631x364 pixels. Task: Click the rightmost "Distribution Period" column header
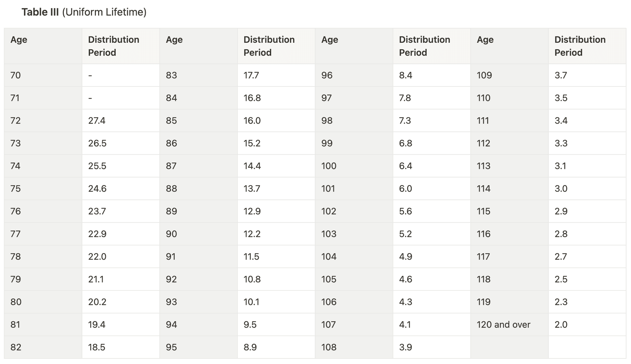(x=580, y=46)
